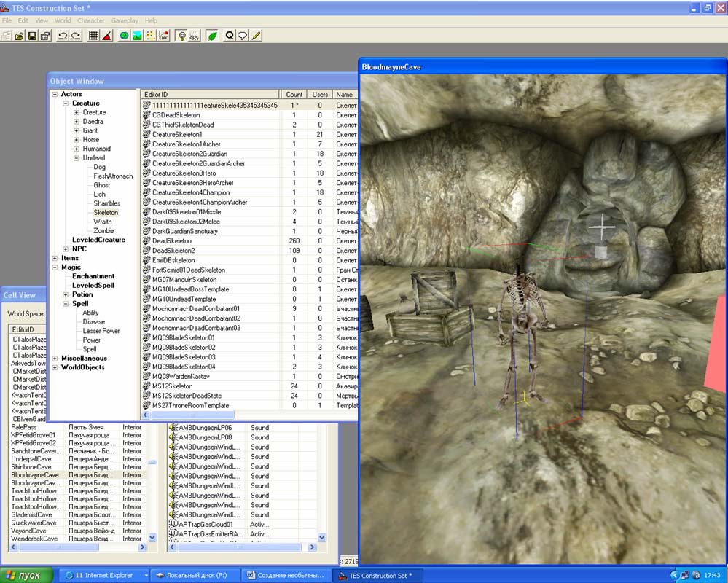Expand the Daedra creature category
The image size is (728, 583).
[76, 122]
